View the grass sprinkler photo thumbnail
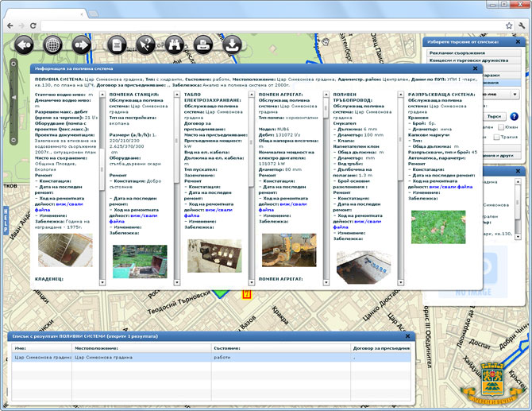Viewport: 532px width, 411px height. (x=438, y=227)
